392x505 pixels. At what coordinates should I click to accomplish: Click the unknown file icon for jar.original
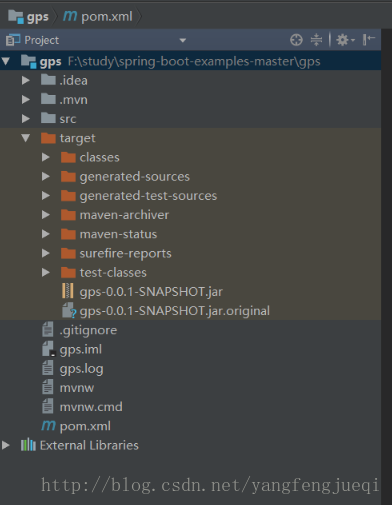tap(69, 310)
